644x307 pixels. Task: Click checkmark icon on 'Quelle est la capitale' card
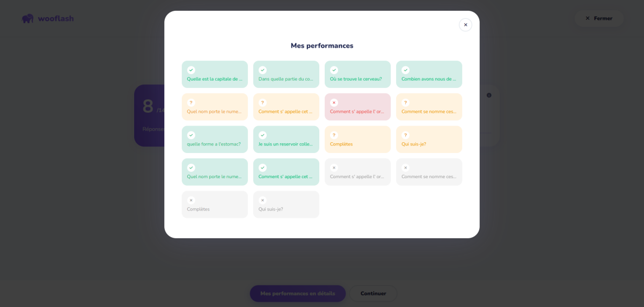(x=191, y=70)
